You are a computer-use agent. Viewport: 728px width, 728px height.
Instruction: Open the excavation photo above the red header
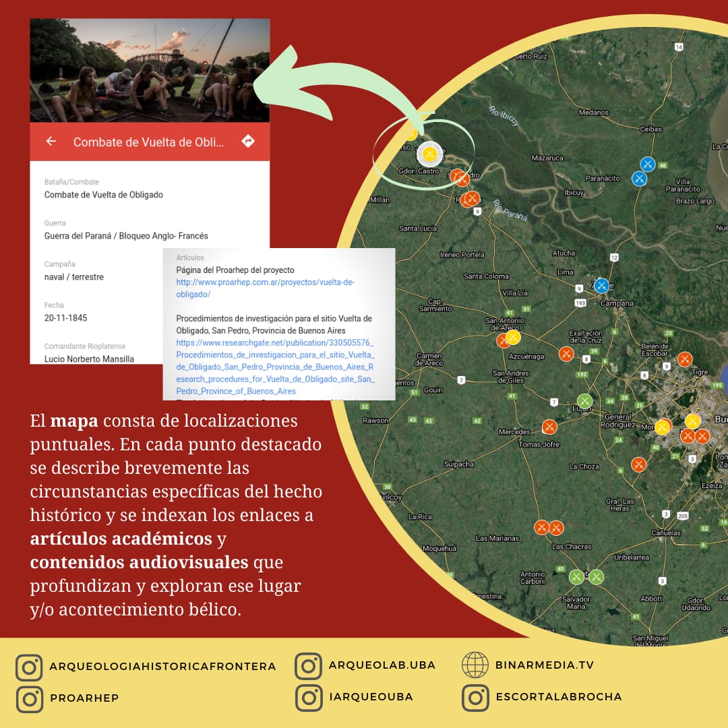(x=150, y=70)
